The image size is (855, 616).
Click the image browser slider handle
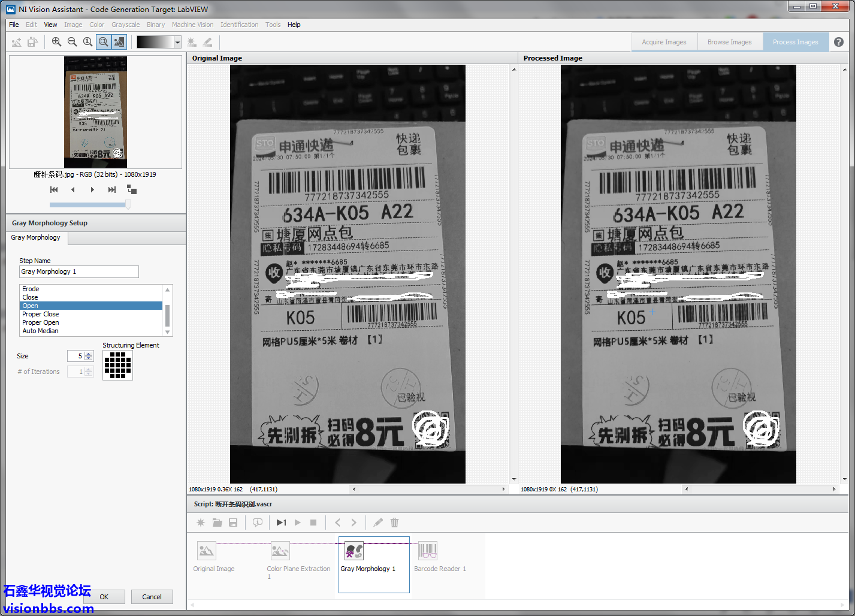click(128, 204)
